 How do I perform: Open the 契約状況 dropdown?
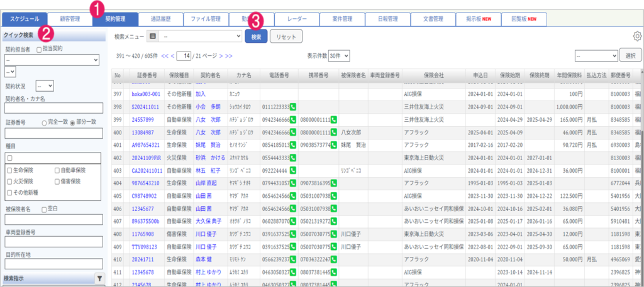[45, 86]
